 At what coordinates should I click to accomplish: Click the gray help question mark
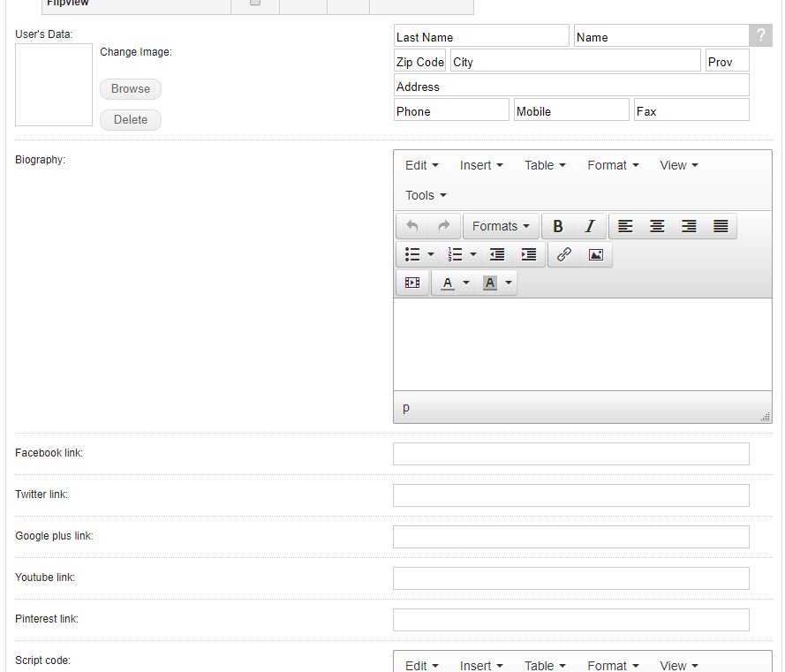(760, 36)
